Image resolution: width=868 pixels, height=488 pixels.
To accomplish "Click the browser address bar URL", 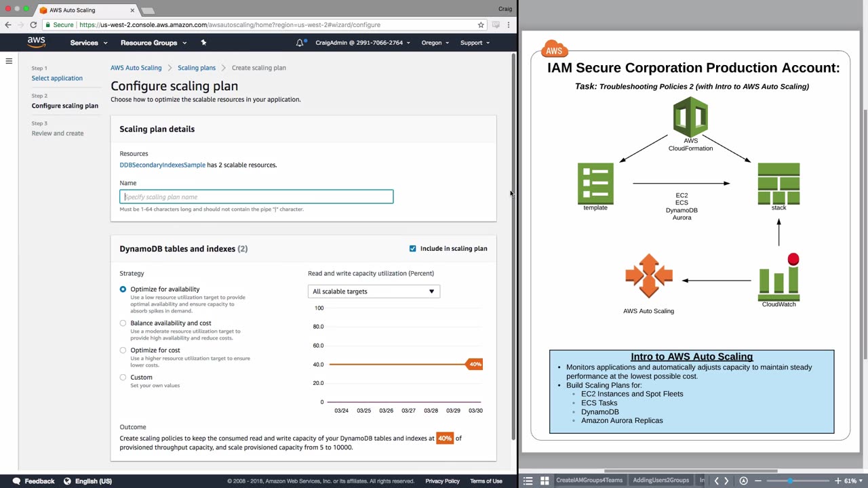I will click(230, 25).
